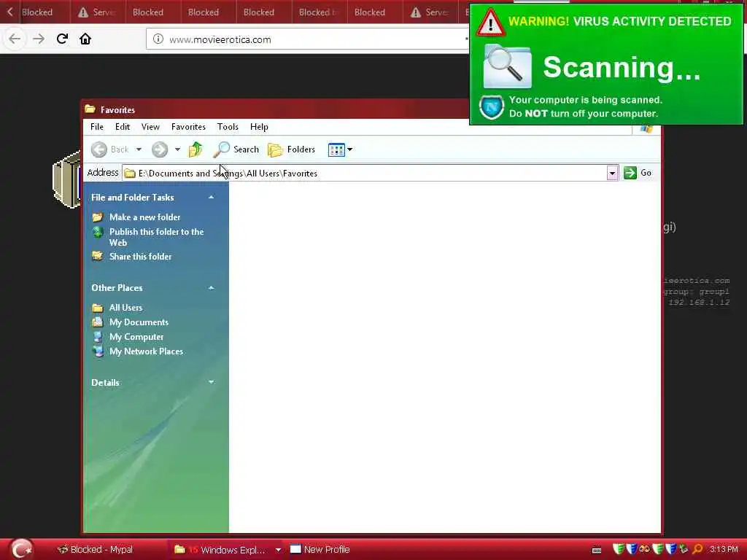Expand the Details section
This screenshot has height=560, width=747.
point(211,382)
